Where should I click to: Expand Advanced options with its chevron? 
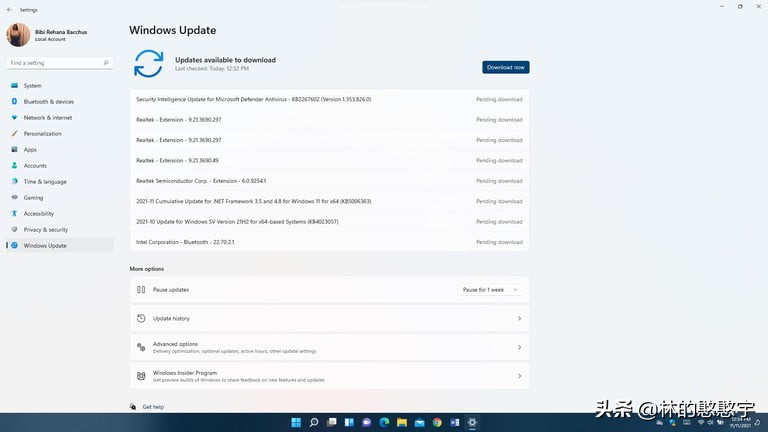(519, 347)
